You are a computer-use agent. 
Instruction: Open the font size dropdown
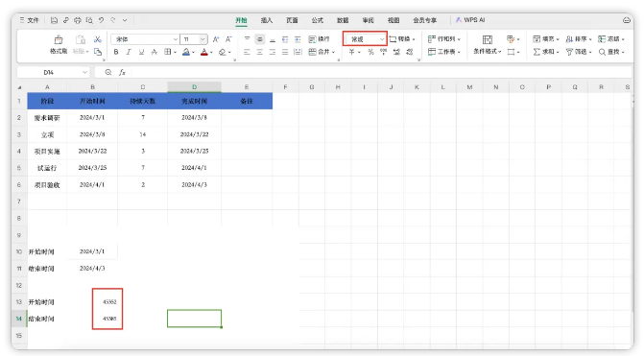tap(203, 39)
